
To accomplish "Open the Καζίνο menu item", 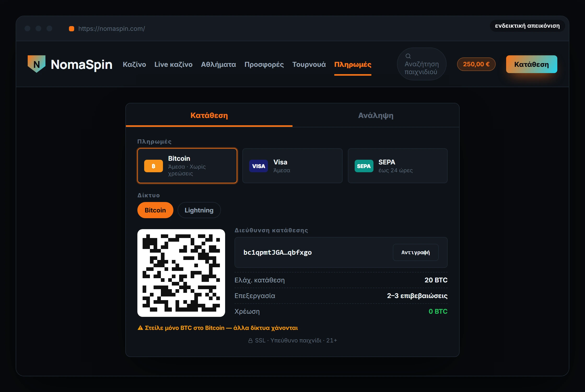I will (134, 64).
